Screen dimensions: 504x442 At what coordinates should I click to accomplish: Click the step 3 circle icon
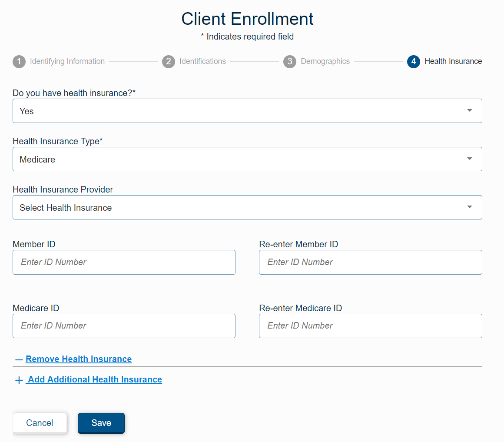pos(290,61)
